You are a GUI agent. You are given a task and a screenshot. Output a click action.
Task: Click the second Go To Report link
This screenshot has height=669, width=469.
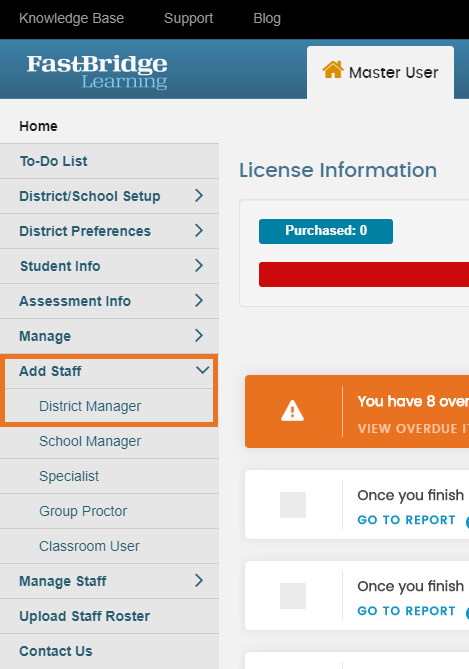[x=406, y=611]
